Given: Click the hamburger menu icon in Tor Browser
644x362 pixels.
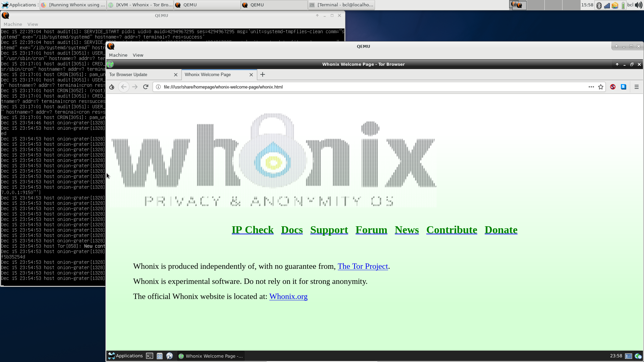Looking at the screenshot, I should coord(637,86).
